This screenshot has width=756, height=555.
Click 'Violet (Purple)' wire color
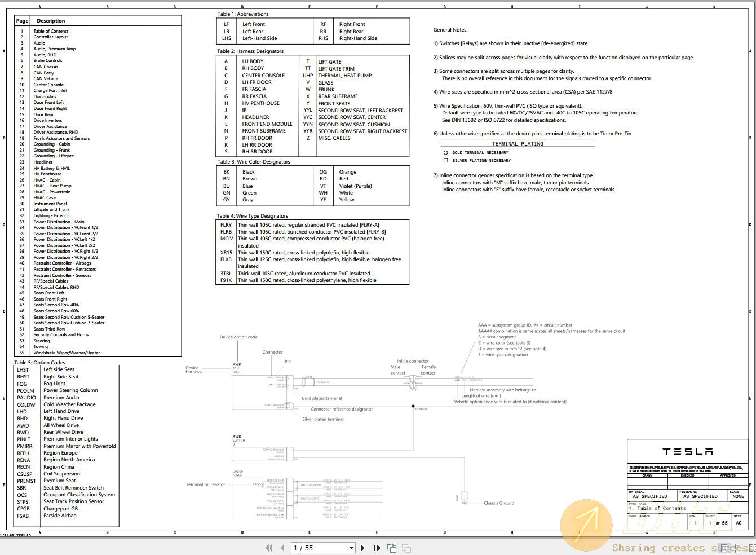pos(356,186)
